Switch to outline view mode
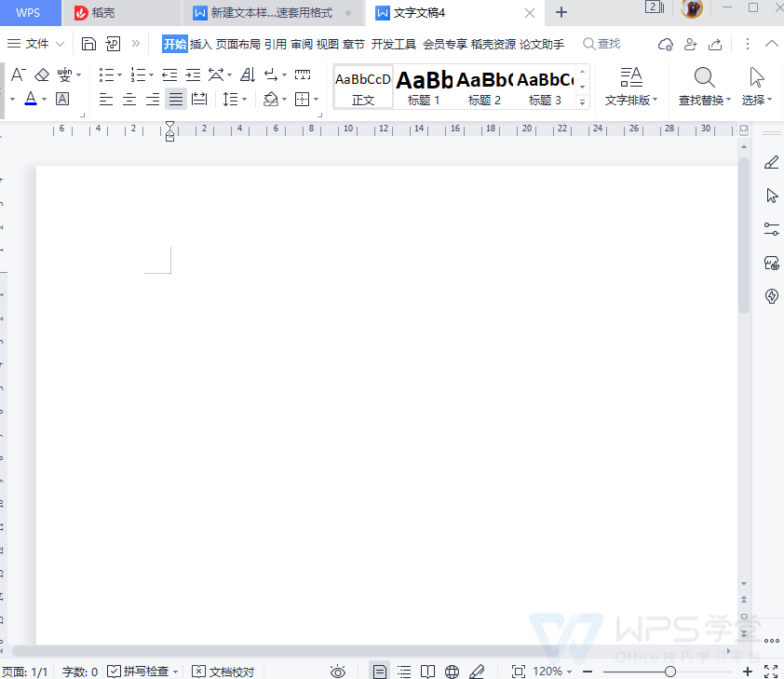The image size is (784, 679). point(404,672)
